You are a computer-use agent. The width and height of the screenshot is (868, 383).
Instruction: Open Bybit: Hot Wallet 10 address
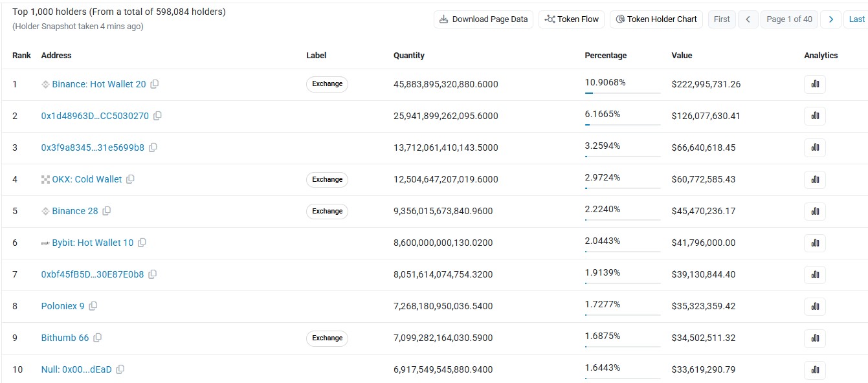click(x=93, y=243)
